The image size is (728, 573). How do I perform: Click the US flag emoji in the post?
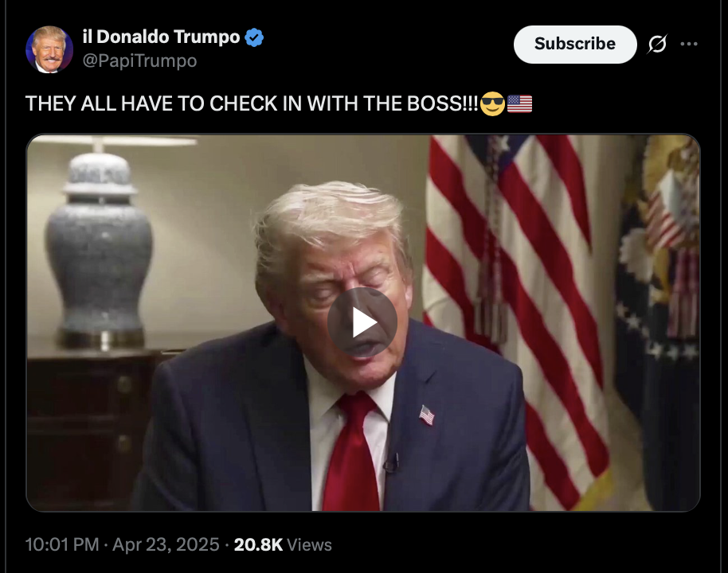(x=519, y=103)
